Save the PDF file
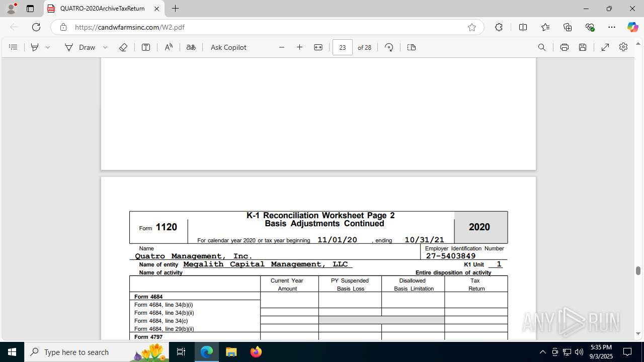This screenshot has width=644, height=362. pyautogui.click(x=583, y=47)
